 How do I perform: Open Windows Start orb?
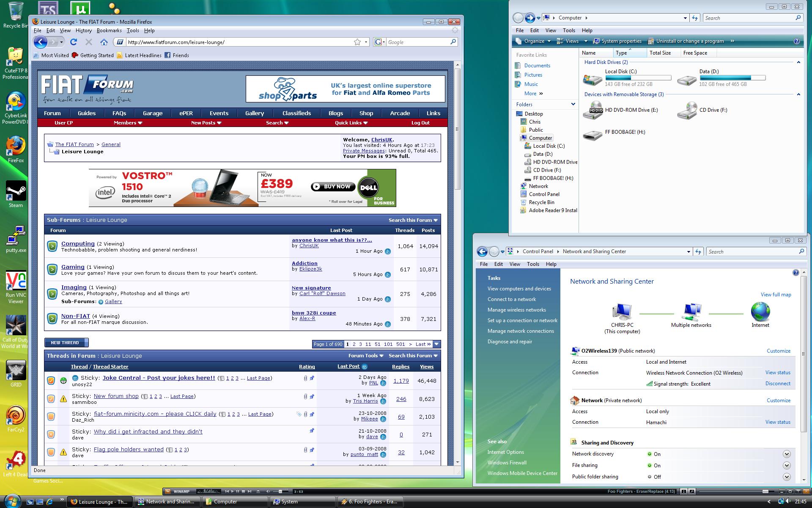pyautogui.click(x=13, y=501)
